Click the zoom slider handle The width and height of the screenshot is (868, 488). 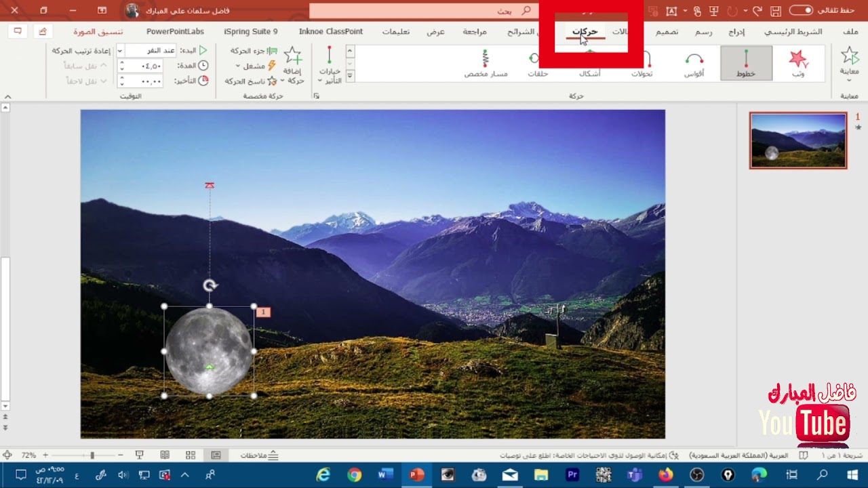click(92, 455)
